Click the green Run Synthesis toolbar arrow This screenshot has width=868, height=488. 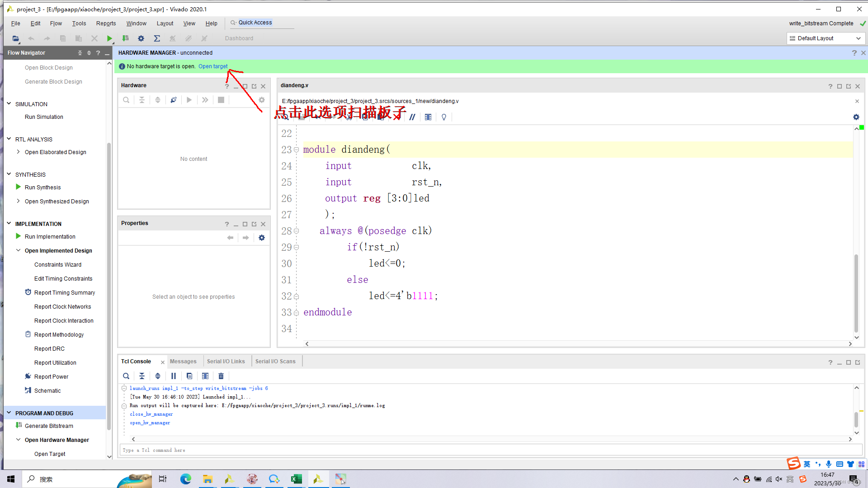click(109, 38)
